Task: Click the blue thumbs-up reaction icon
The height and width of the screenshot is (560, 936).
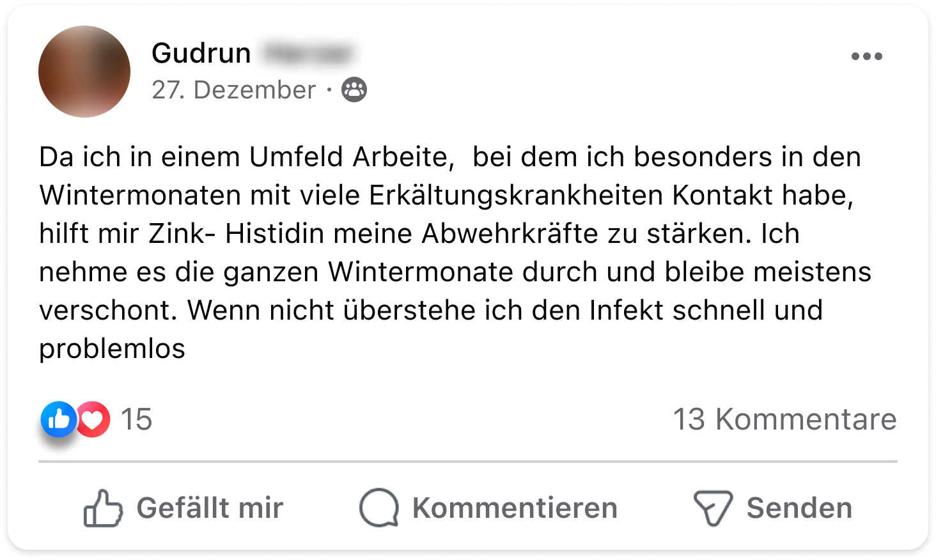Action: click(x=58, y=419)
